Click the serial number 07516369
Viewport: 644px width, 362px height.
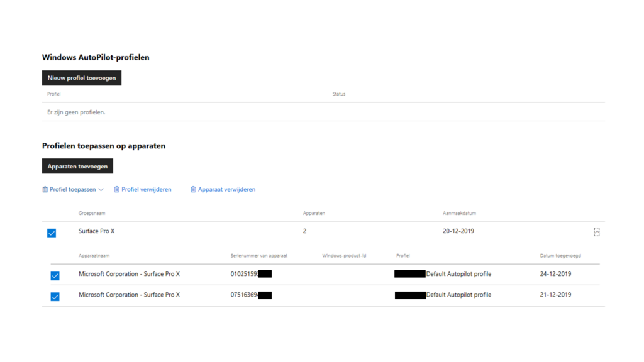pyautogui.click(x=244, y=295)
